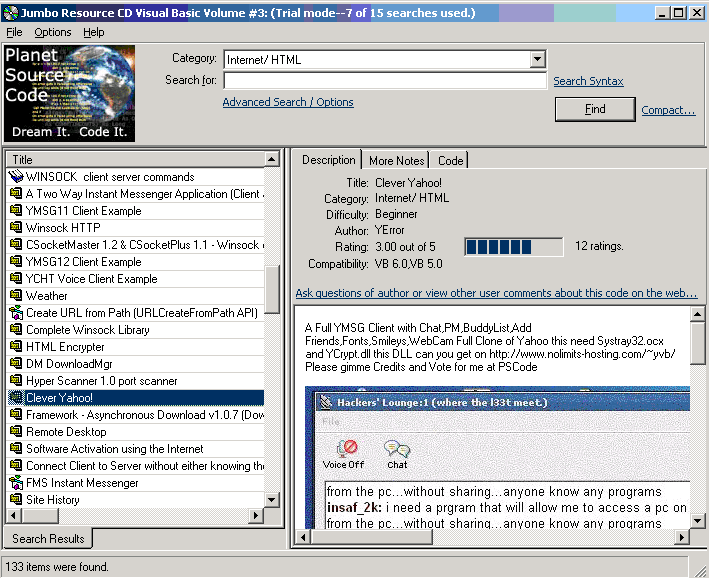Click icon next to Complete Winsock Library
This screenshot has height=578, width=709.
[x=16, y=329]
